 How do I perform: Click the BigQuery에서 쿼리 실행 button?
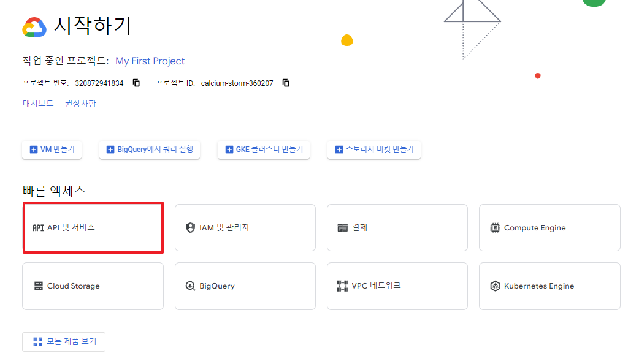pos(150,150)
